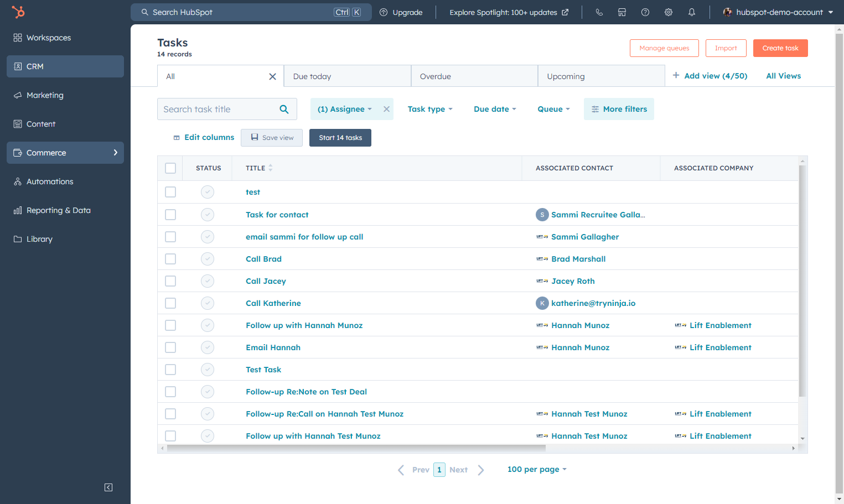The width and height of the screenshot is (844, 504).
Task: Close the All view tab
Action: coord(272,77)
